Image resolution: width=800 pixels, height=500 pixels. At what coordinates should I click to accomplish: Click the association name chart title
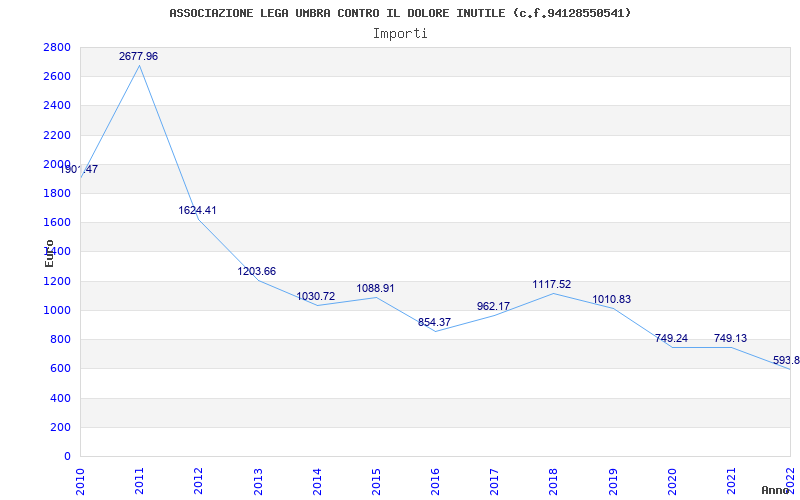(400, 13)
